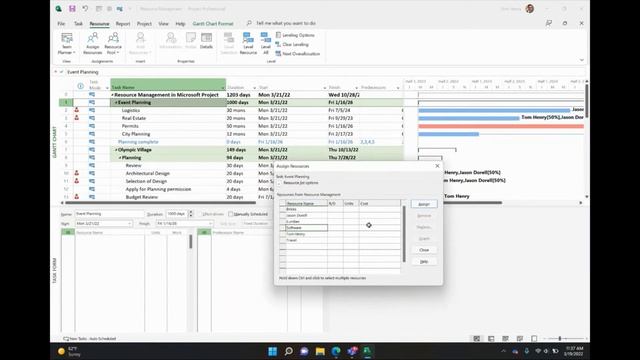Toggle the Manually Scheduled checkbox
The width and height of the screenshot is (640, 360).
pos(231,214)
